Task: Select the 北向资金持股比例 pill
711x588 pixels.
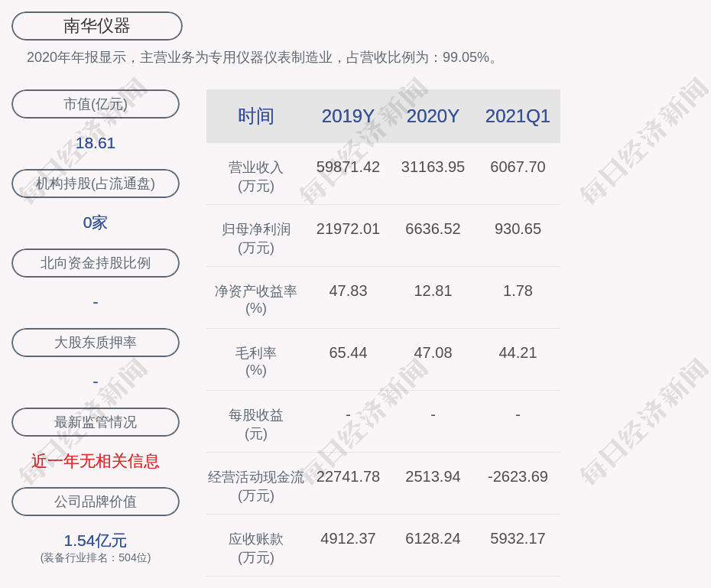Action: [x=96, y=263]
